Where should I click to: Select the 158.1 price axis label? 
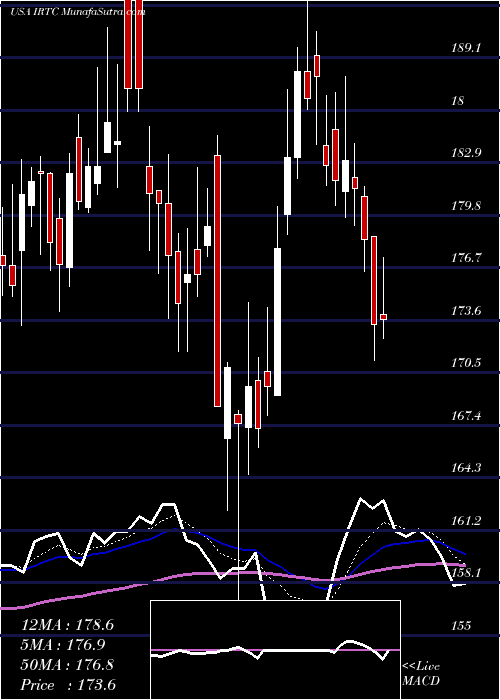pos(464,573)
